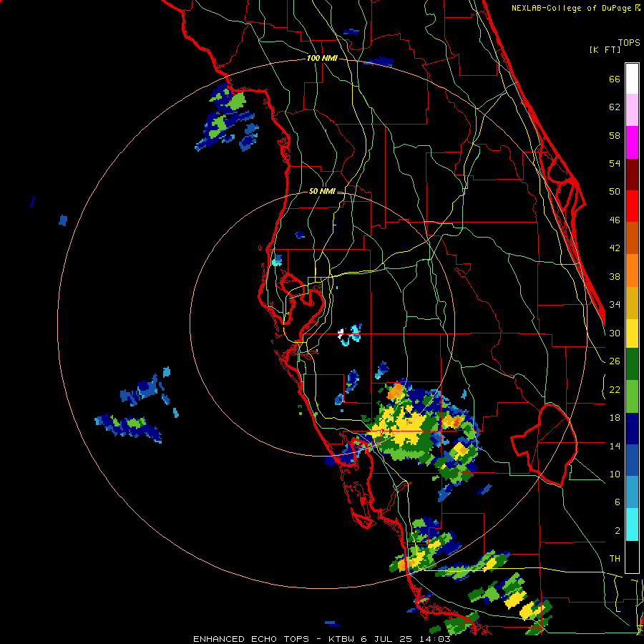
Task: Select the bright red legend band
Action: tap(632, 207)
